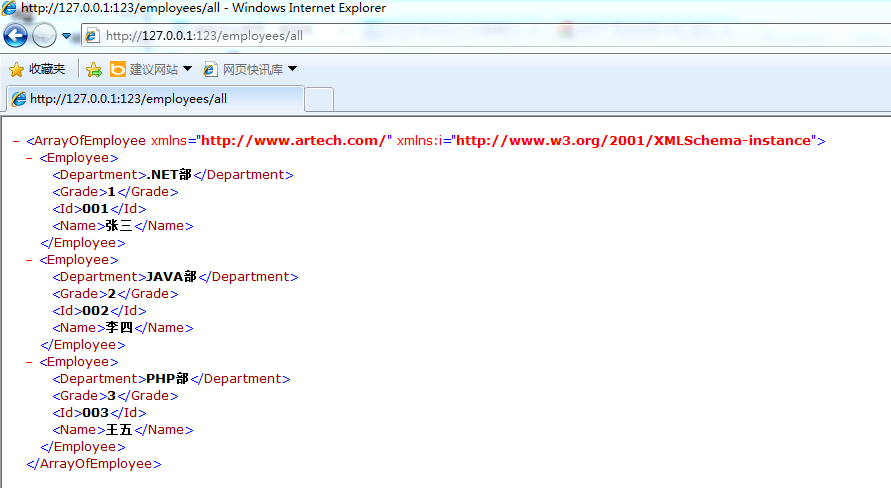The height and width of the screenshot is (488, 891).
Task: Collapse the first Employee node (张三)
Action: [29, 157]
